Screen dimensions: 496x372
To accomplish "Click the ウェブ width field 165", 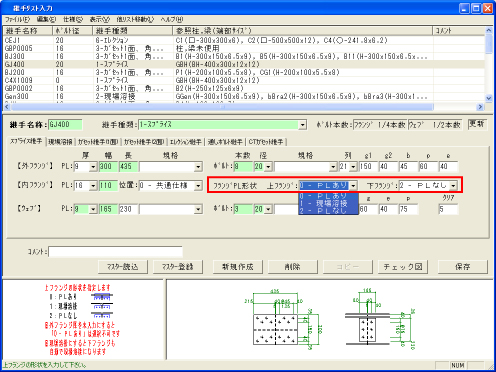I will tap(108, 209).
